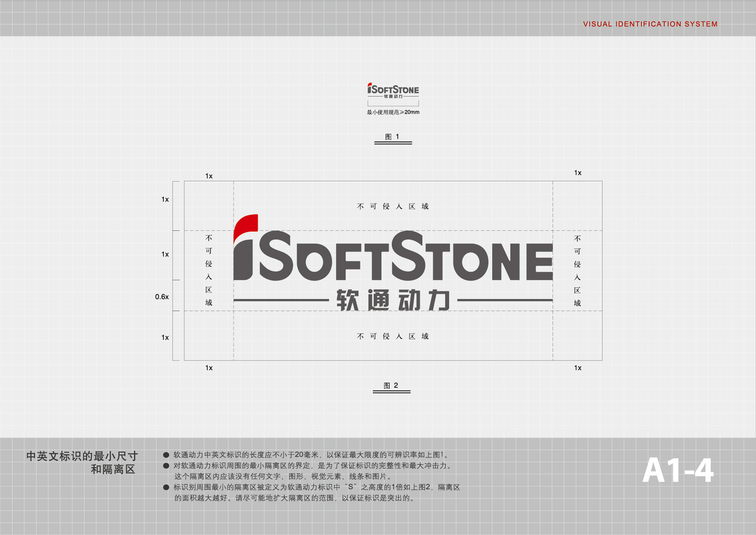Select the large SOFTSTONE wordmark
The width and height of the screenshot is (756, 535).
[406, 256]
